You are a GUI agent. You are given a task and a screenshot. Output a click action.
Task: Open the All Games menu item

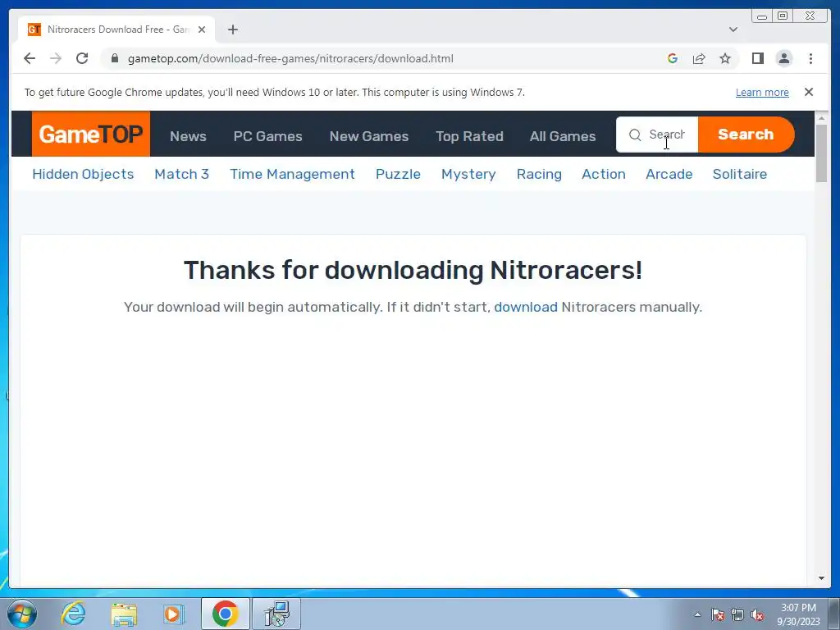563,136
